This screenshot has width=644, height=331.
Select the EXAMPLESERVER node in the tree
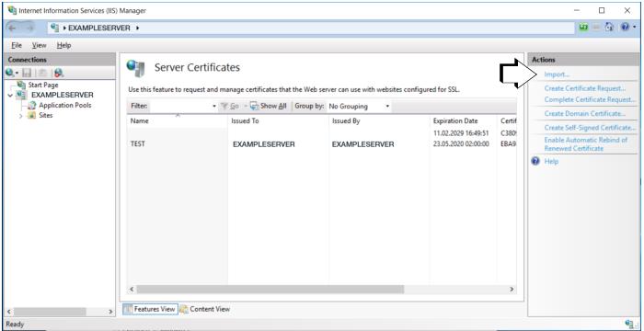point(62,95)
